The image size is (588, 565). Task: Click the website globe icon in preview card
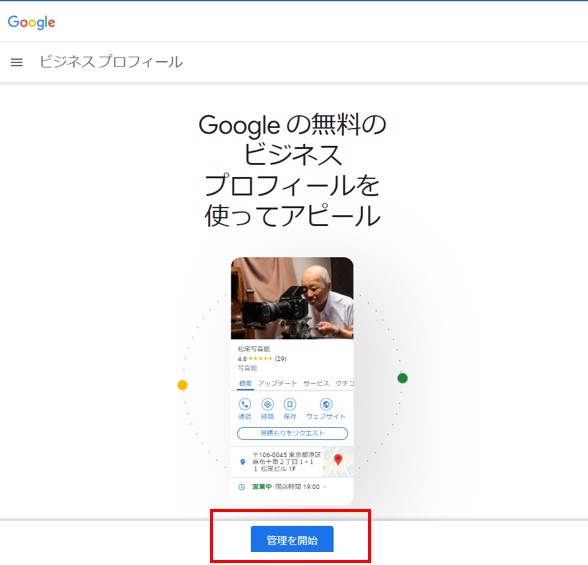[x=326, y=404]
